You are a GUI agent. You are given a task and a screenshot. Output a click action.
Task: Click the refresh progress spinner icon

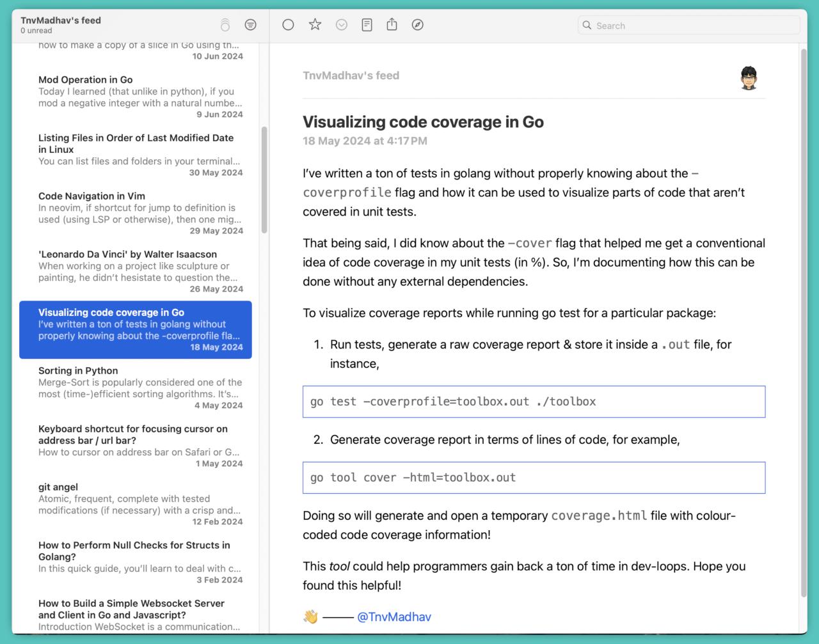(x=225, y=25)
